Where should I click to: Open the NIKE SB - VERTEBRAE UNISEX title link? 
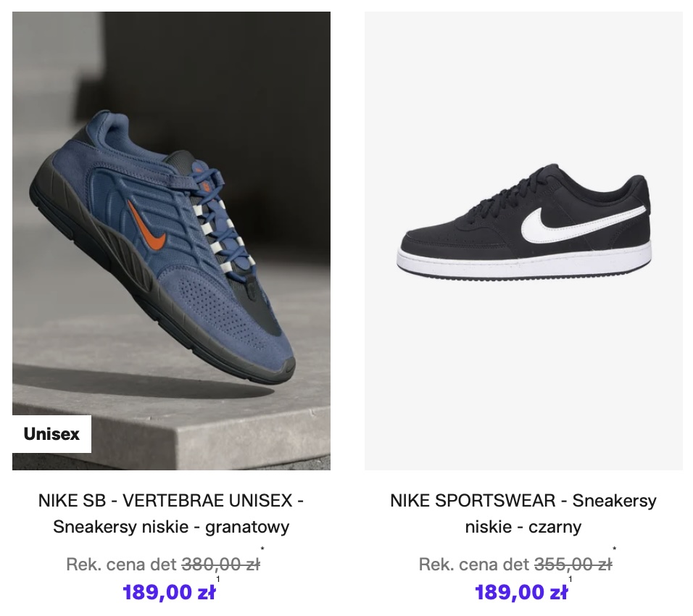click(x=171, y=500)
